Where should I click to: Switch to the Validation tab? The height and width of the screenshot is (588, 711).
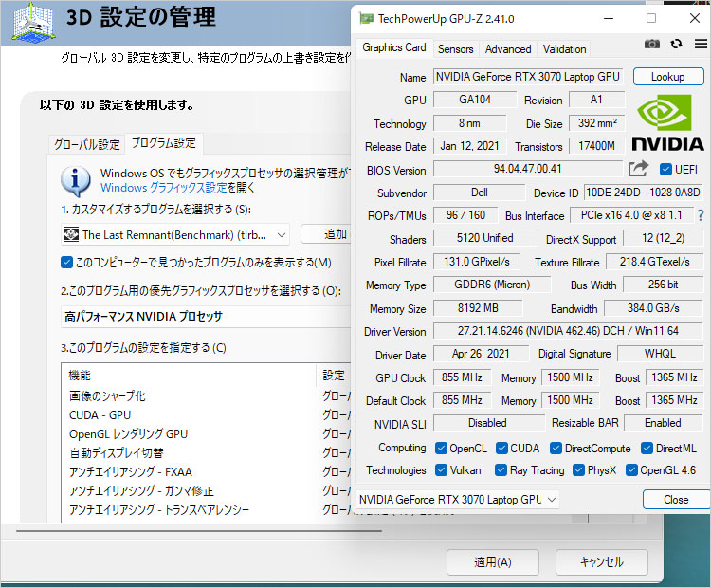(x=565, y=49)
